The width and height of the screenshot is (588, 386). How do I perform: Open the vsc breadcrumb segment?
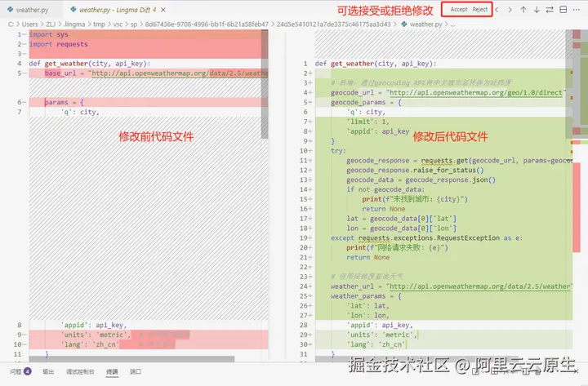[x=118, y=24]
